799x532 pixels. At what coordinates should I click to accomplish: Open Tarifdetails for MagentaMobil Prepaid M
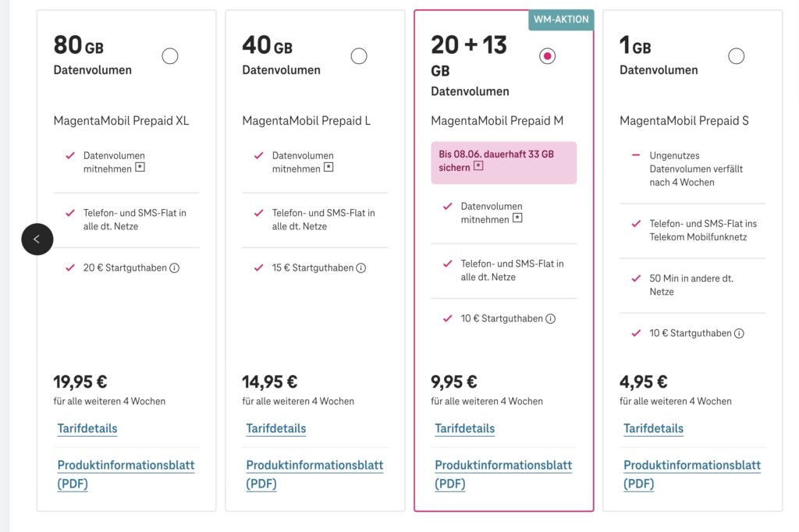click(x=465, y=428)
